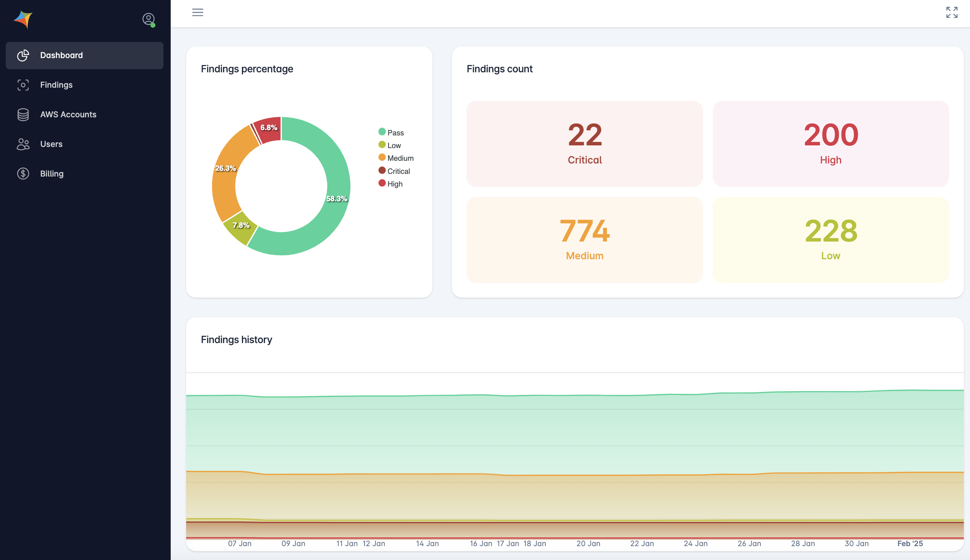This screenshot has height=560, width=970.
Task: Collapse sidebar using the hamburger menu
Action: [x=198, y=12]
